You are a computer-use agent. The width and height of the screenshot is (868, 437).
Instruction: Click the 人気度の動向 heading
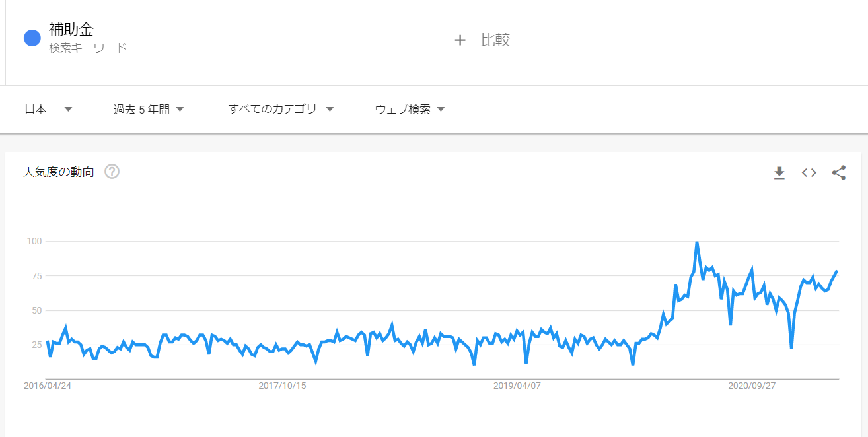pos(59,172)
